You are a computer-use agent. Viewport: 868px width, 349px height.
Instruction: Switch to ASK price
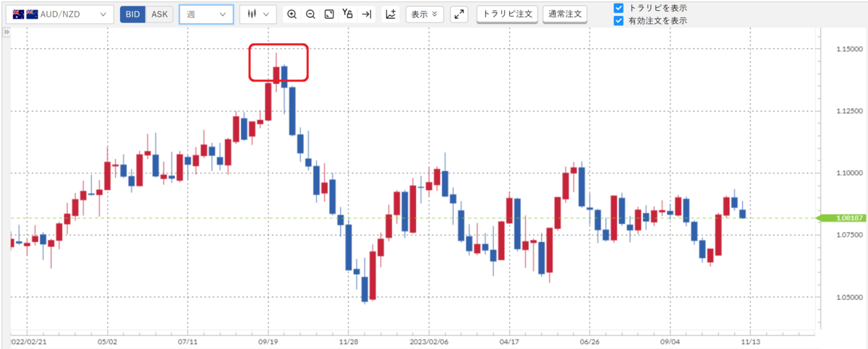point(159,14)
